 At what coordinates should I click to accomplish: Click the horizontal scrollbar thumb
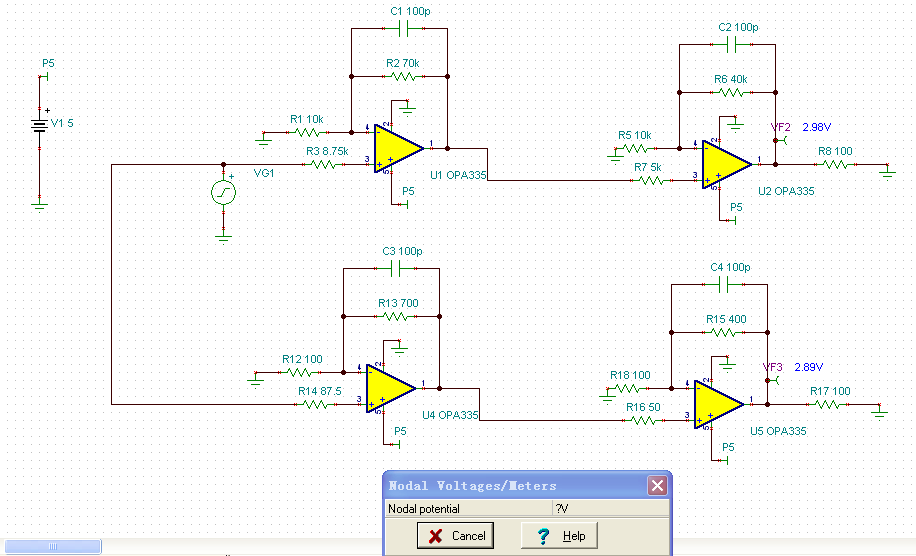(x=53, y=546)
